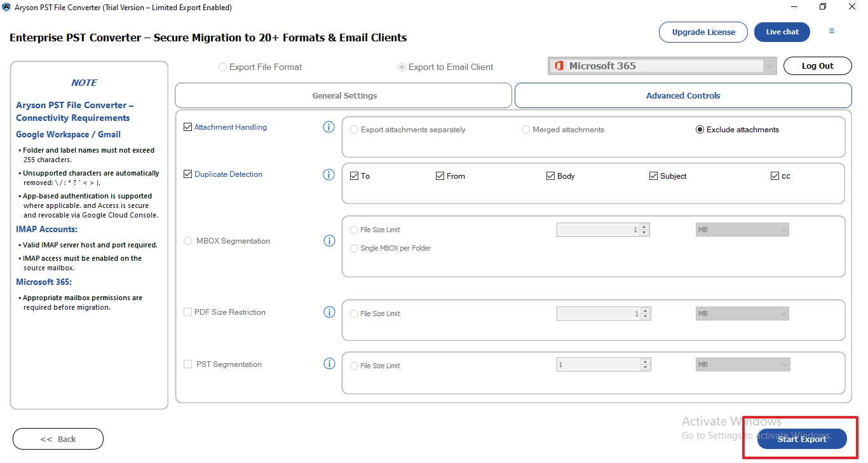The height and width of the screenshot is (463, 868).
Task: Select the Export to Email Client radio
Action: tap(402, 67)
